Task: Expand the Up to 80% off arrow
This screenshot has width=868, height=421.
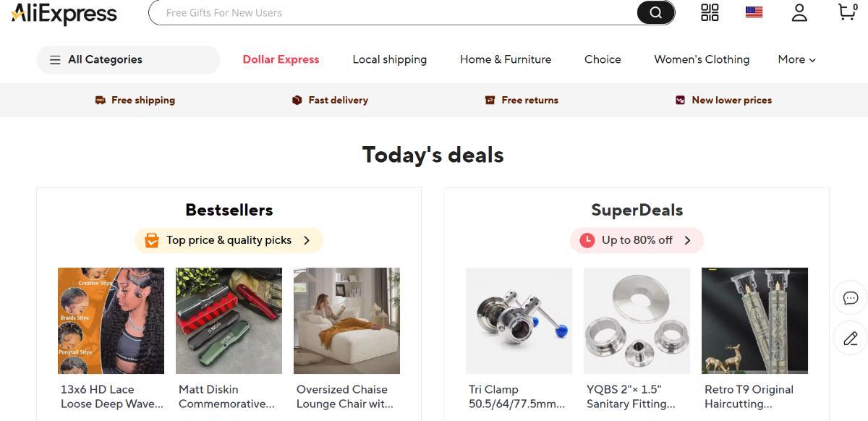Action: [688, 240]
